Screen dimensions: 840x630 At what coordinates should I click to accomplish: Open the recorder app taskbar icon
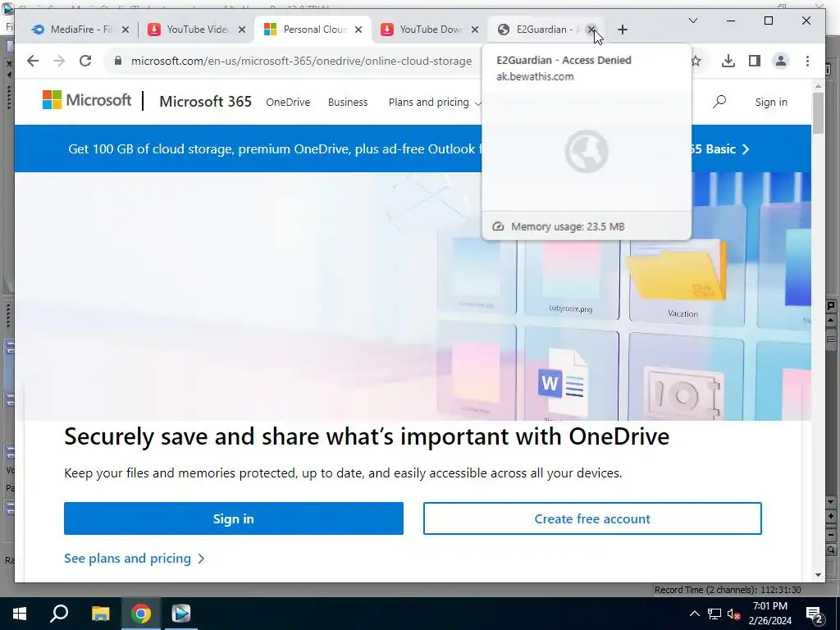(181, 614)
